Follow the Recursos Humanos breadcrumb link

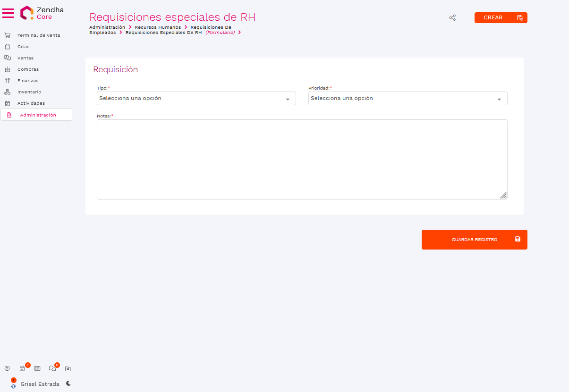tap(158, 27)
